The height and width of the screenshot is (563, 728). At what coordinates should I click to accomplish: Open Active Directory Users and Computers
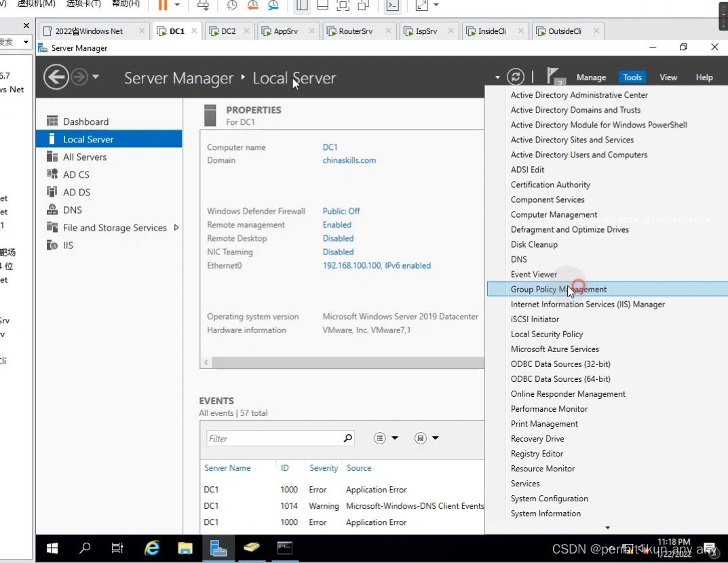click(579, 155)
